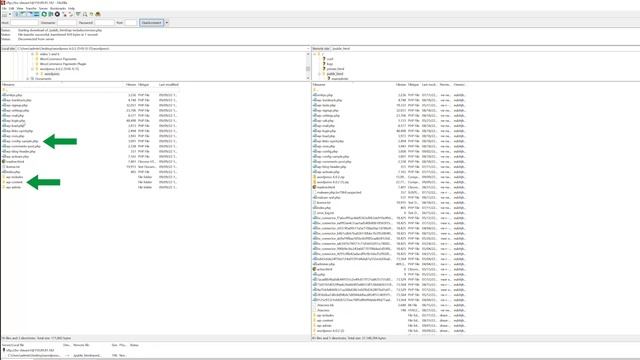
Task: Click the Server/Local file queue column header
Action: (13, 345)
